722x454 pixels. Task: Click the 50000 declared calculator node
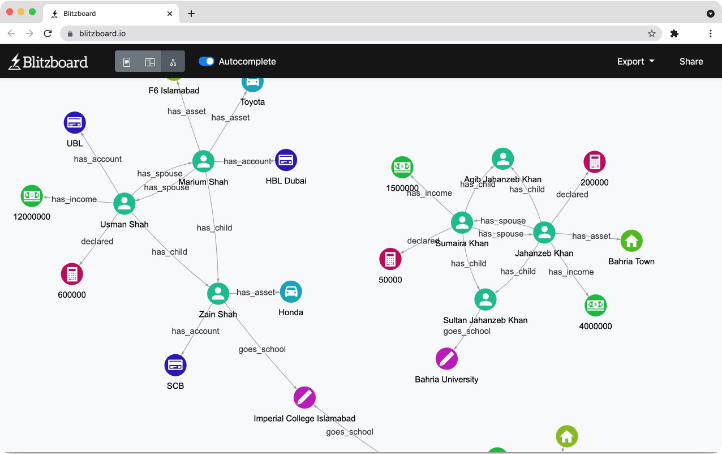pyautogui.click(x=390, y=259)
